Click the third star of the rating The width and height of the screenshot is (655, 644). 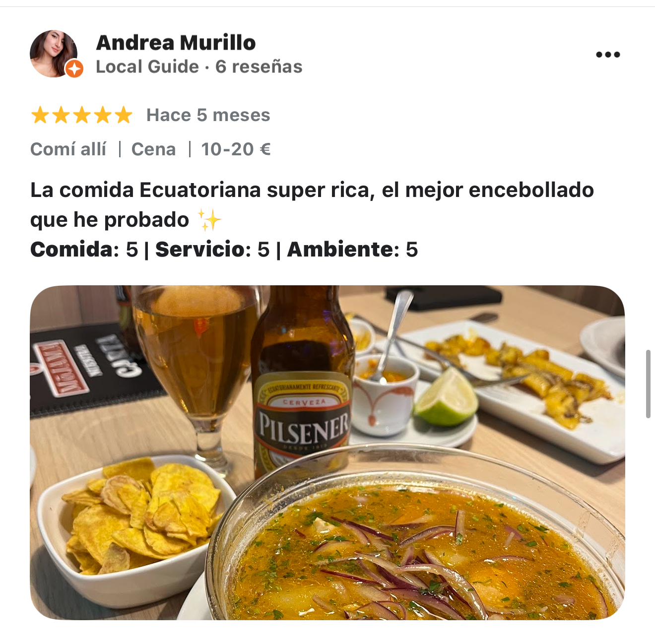(81, 115)
